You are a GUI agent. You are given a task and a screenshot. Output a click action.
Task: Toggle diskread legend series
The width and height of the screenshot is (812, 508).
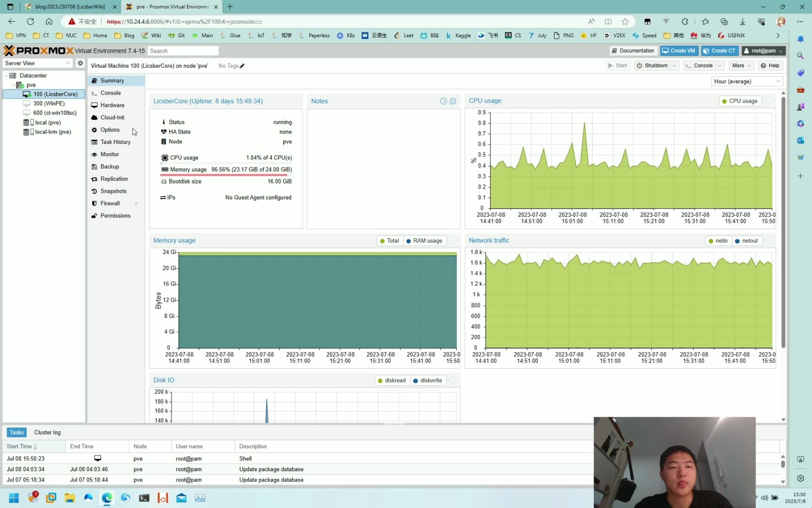coord(392,381)
